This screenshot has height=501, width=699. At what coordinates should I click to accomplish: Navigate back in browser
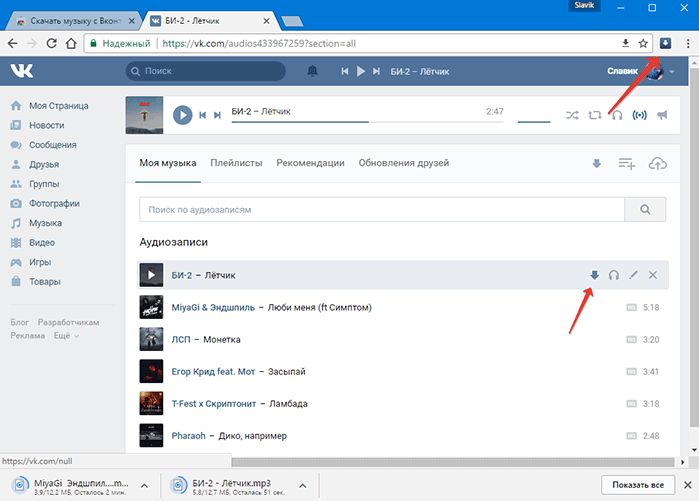pos(12,43)
